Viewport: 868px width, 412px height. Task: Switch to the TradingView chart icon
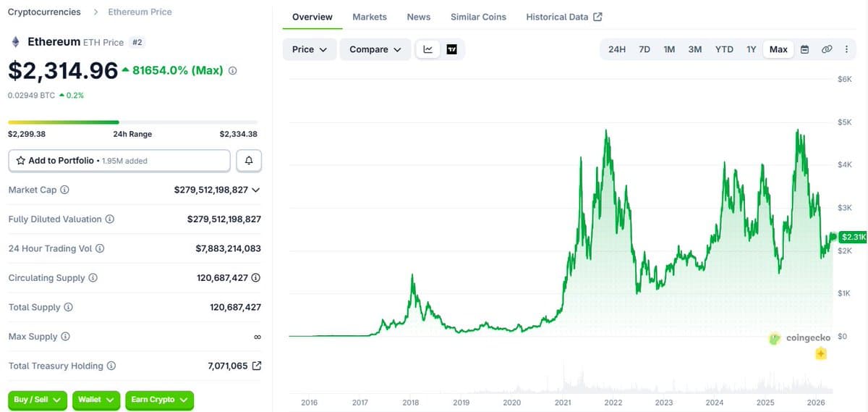click(452, 49)
